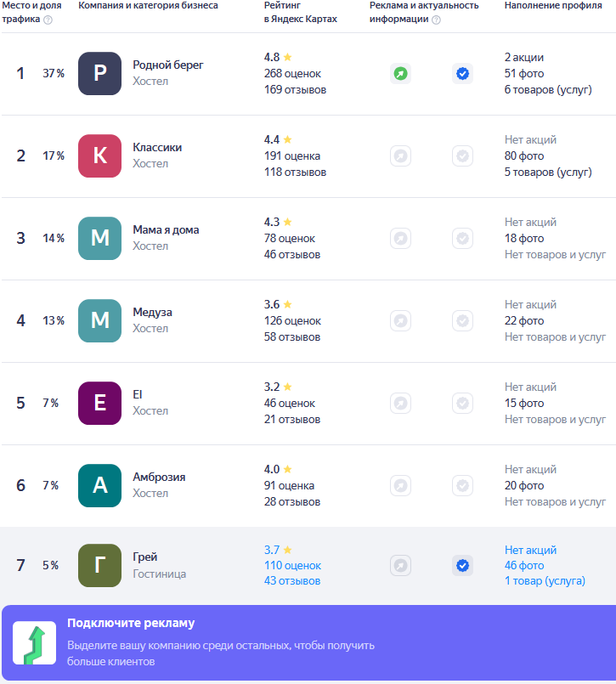Screen dimensions: 616x684
Task: Click the blue verified badge in Грей row
Action: (462, 565)
